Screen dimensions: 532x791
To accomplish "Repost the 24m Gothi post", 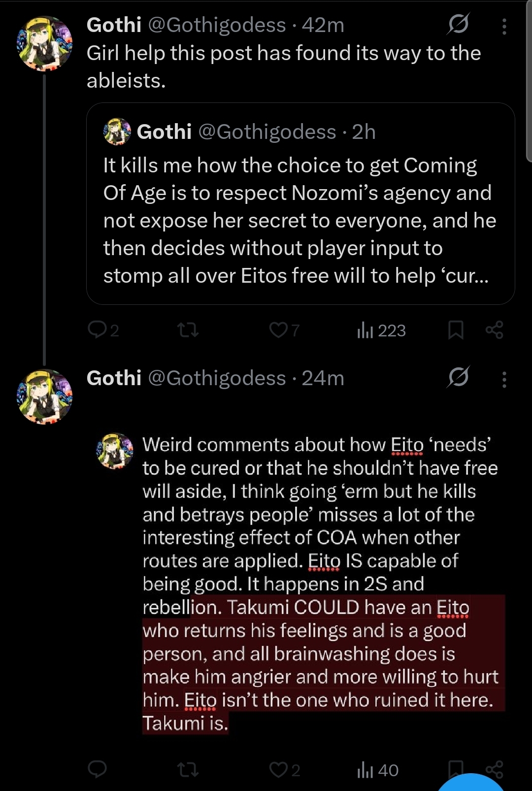I will click(x=188, y=769).
